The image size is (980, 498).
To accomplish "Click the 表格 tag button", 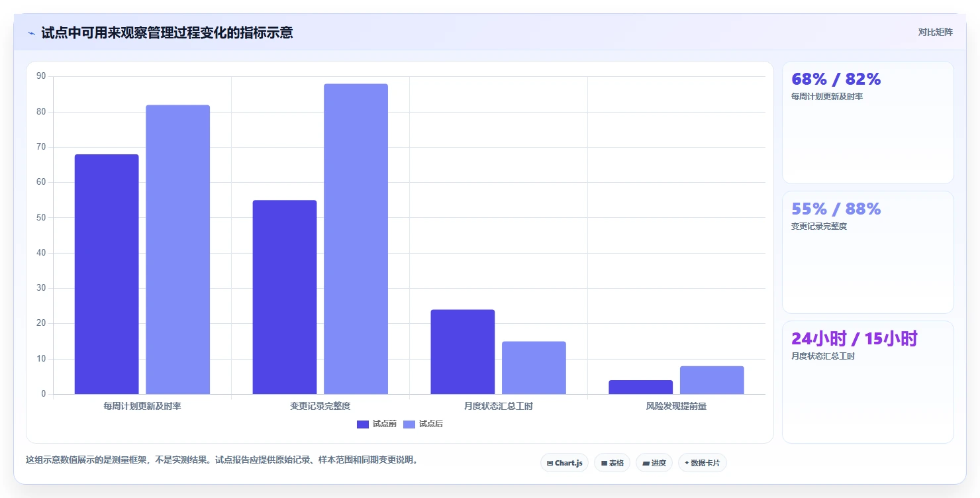I will 612,463.
